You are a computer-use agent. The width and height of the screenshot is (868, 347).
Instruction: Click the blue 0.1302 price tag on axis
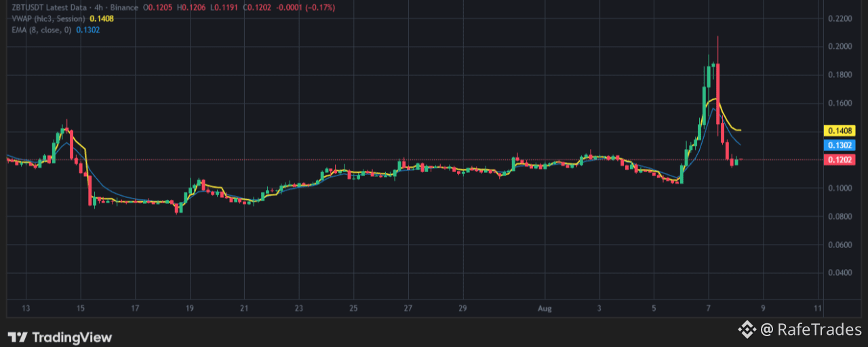tap(839, 145)
